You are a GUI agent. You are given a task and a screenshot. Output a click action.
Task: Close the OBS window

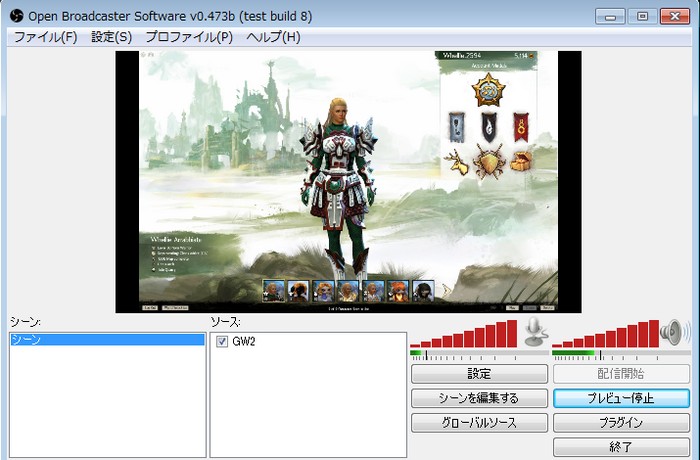(675, 17)
